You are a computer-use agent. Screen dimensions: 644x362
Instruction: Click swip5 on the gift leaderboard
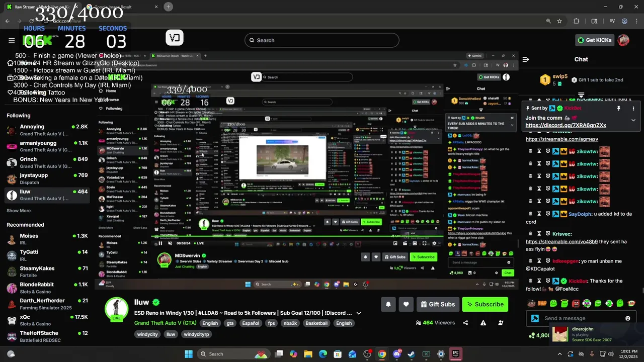pyautogui.click(x=560, y=77)
